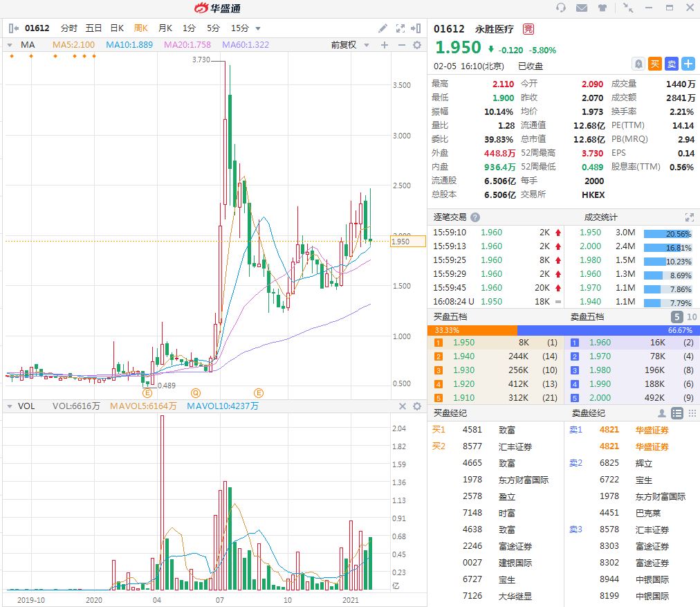Click the price alert bell icon

(x=639, y=64)
